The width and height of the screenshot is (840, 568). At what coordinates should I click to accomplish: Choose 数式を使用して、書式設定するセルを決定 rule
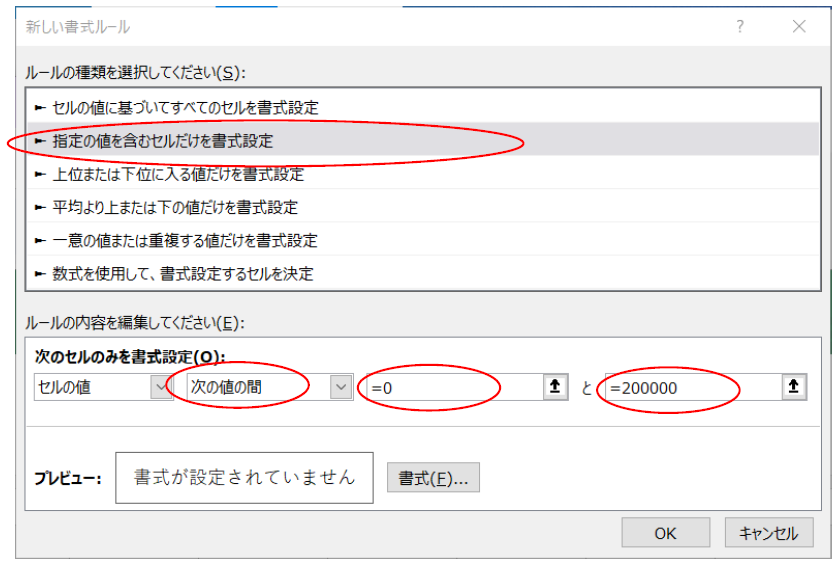(x=182, y=273)
